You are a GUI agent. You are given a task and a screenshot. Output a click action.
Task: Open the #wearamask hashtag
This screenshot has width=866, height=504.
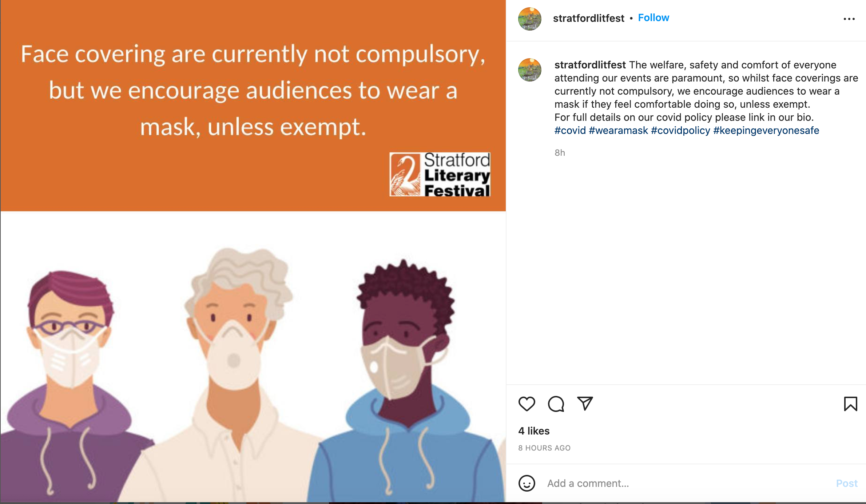(618, 130)
